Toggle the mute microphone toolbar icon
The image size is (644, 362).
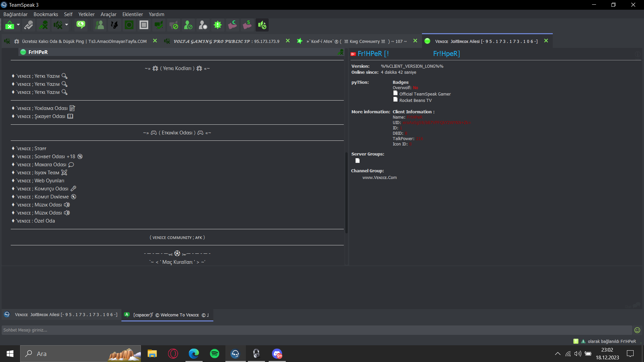43,25
